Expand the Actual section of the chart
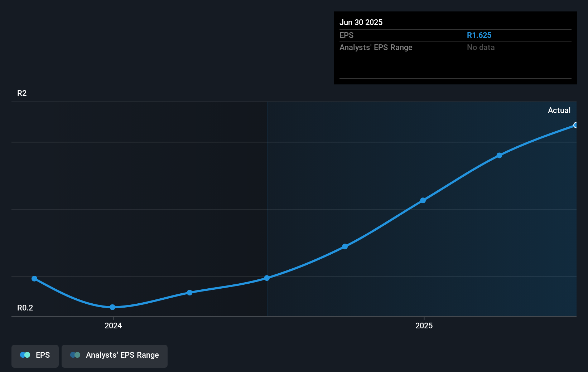 (559, 110)
